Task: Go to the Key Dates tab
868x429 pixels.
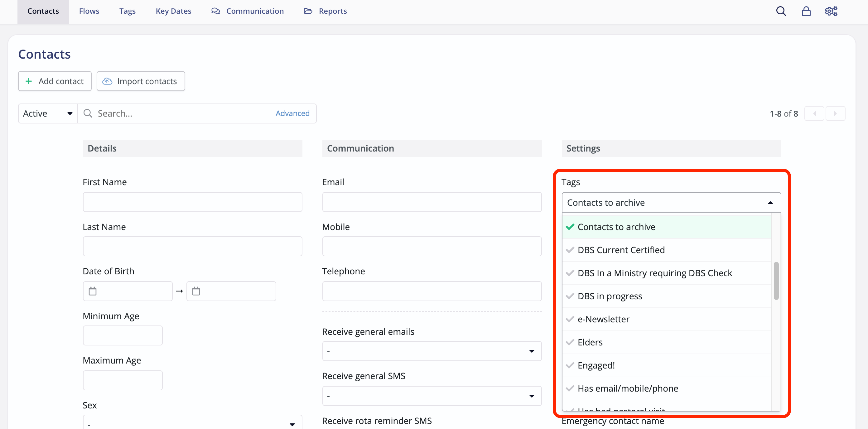Action: click(x=173, y=11)
